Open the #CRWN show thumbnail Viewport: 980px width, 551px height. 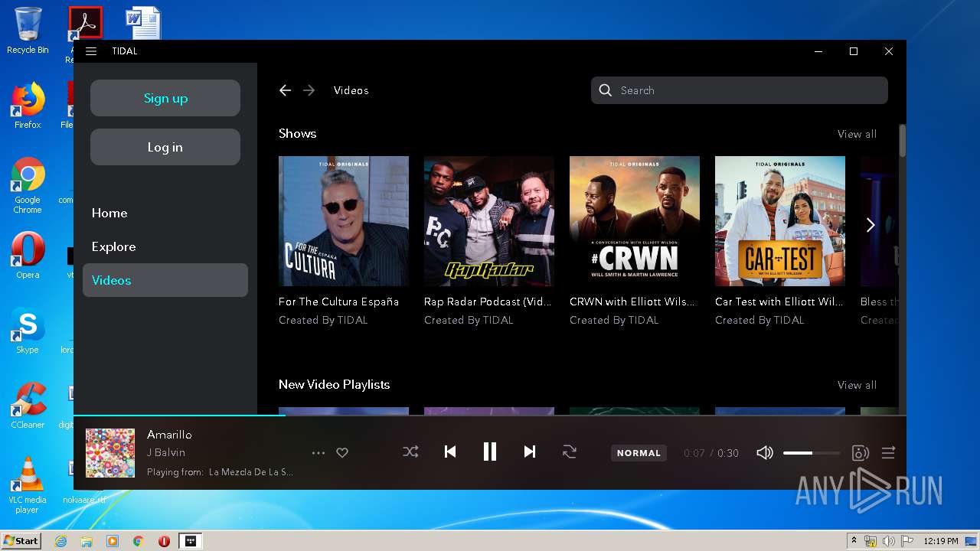635,221
